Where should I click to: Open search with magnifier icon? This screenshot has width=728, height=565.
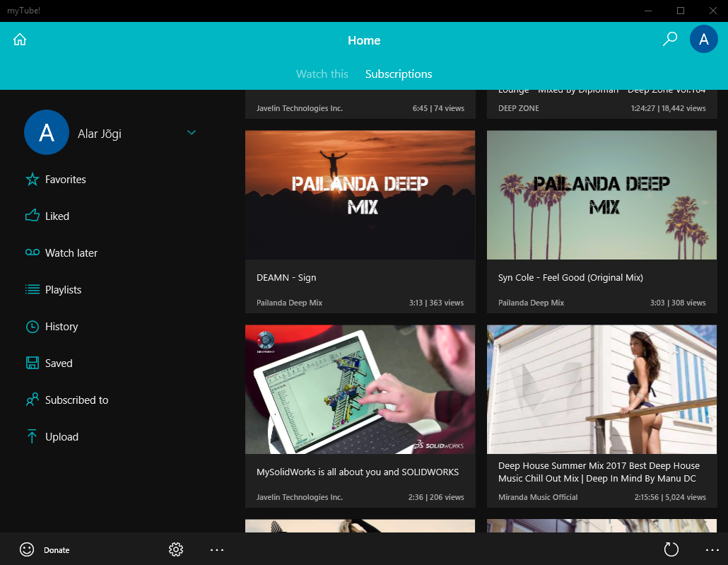[x=669, y=39]
